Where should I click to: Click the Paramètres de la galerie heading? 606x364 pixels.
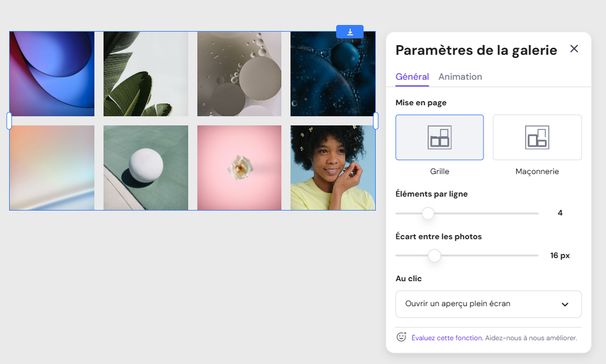point(477,50)
